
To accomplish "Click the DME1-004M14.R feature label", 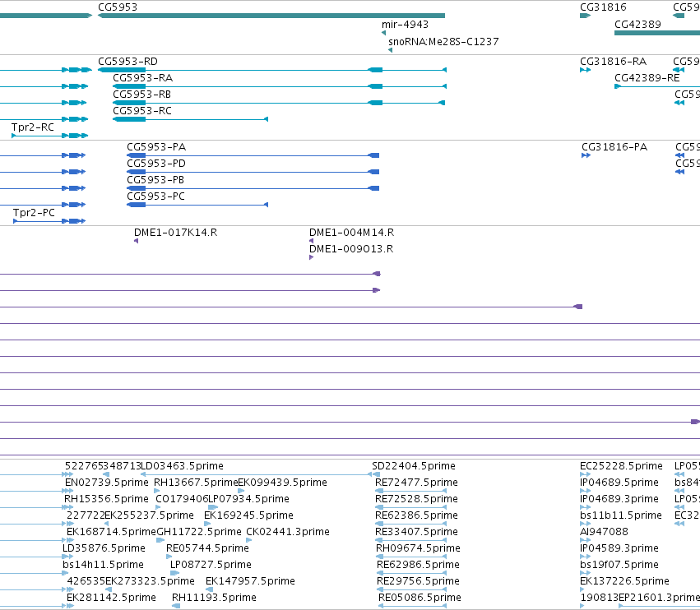I will (x=352, y=233).
